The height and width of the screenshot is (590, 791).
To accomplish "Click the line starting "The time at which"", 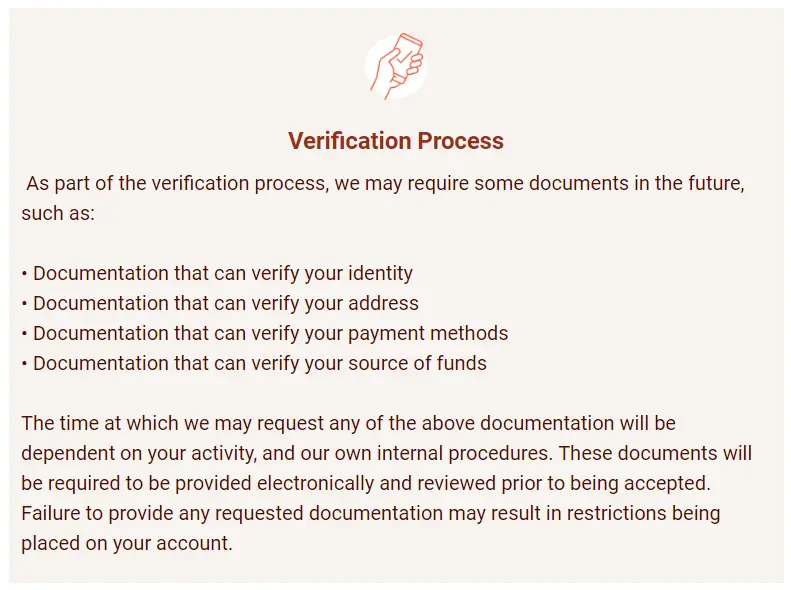I will point(349,423).
